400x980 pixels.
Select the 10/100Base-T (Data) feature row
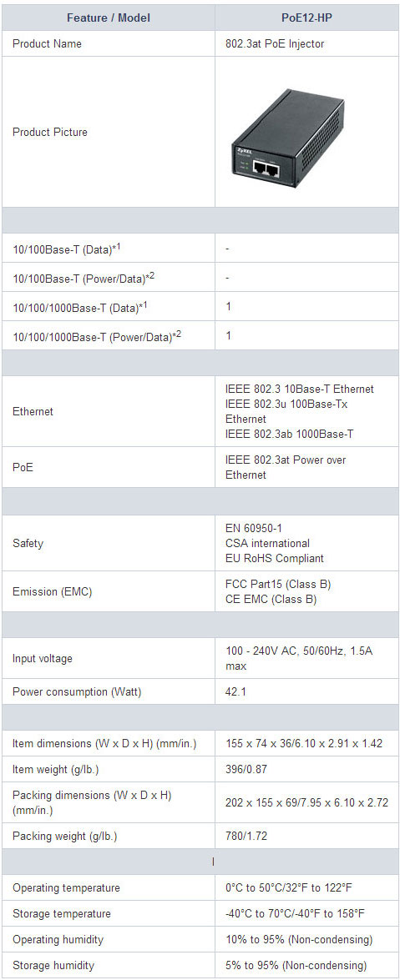click(x=200, y=248)
